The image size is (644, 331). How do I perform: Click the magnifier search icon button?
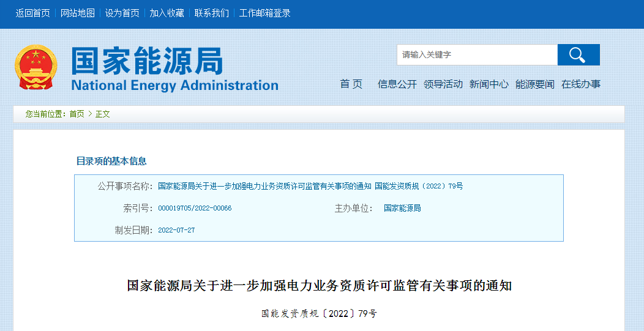point(578,54)
